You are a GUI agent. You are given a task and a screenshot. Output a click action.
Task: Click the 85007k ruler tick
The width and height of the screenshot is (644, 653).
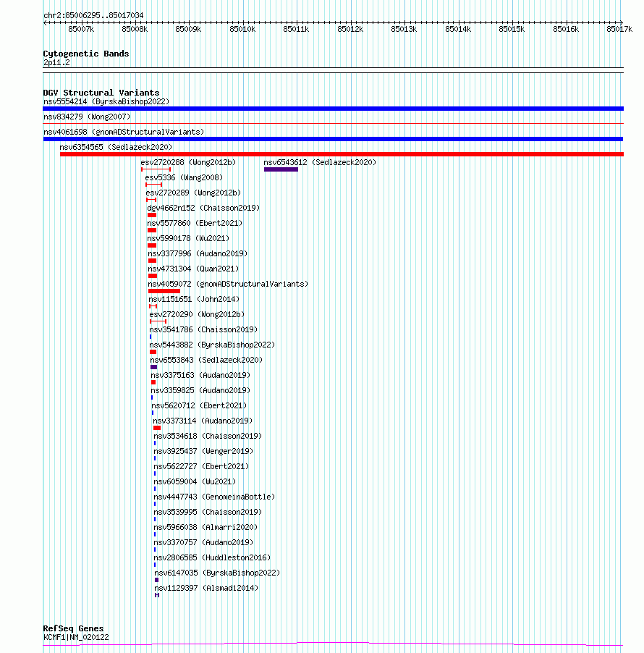82,22
